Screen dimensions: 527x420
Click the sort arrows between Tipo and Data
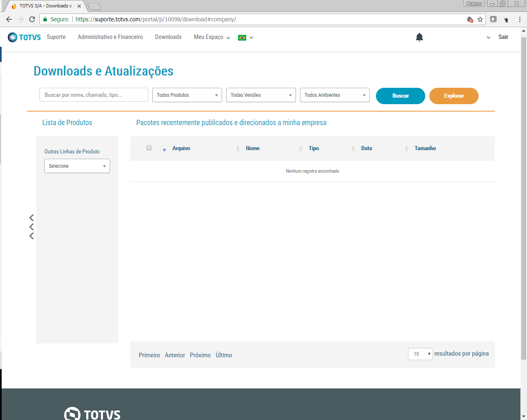click(353, 148)
